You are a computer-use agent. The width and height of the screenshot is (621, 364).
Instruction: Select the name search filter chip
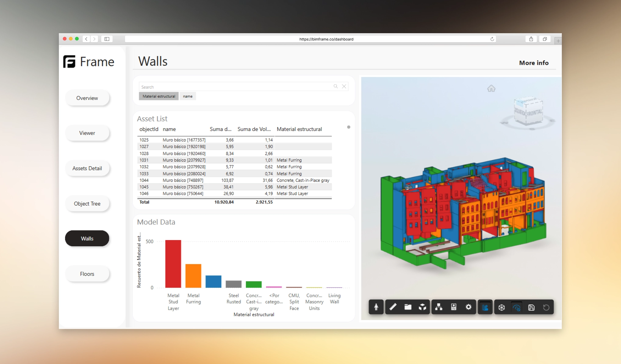188,96
